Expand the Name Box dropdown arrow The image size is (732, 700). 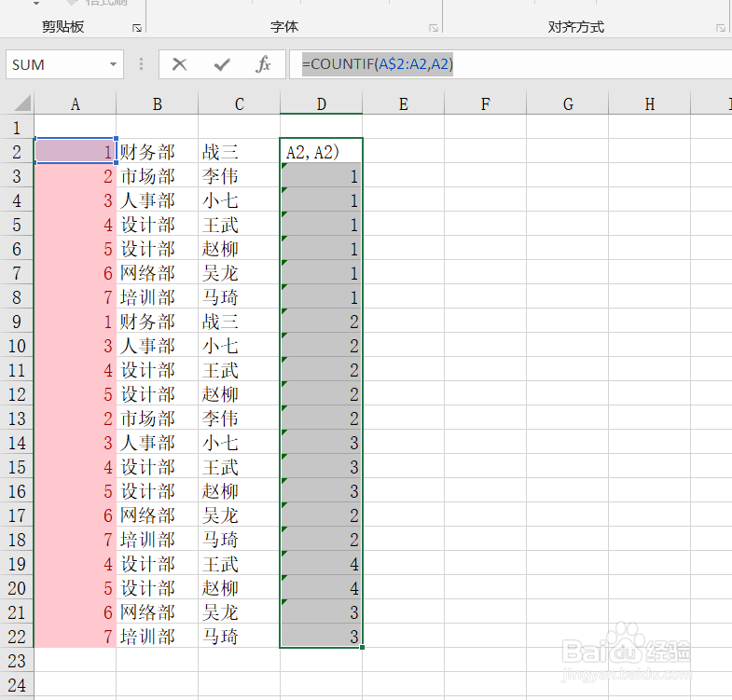(x=113, y=64)
